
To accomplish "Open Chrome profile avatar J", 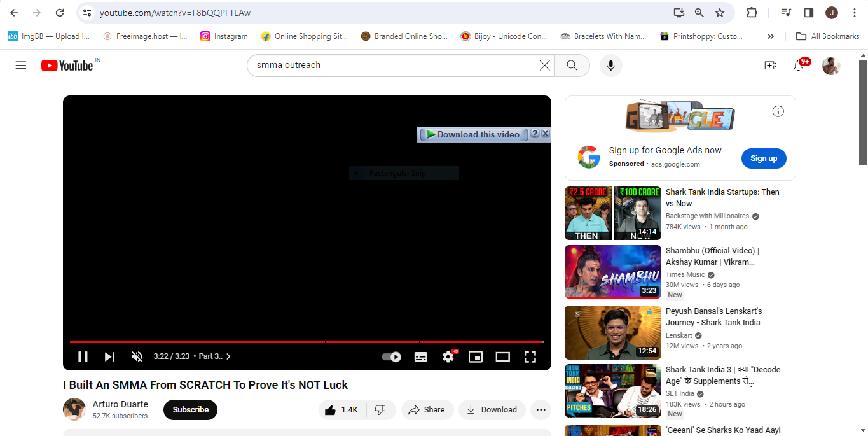I will (x=832, y=13).
